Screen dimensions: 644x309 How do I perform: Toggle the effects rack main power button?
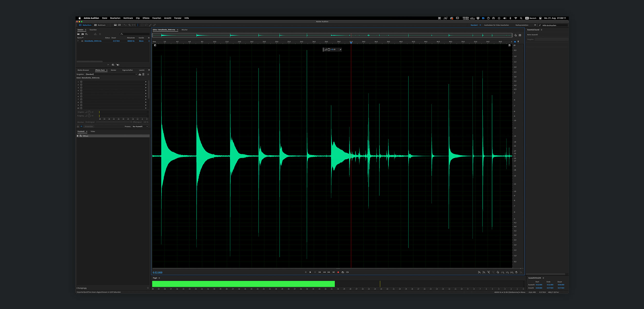[78, 126]
